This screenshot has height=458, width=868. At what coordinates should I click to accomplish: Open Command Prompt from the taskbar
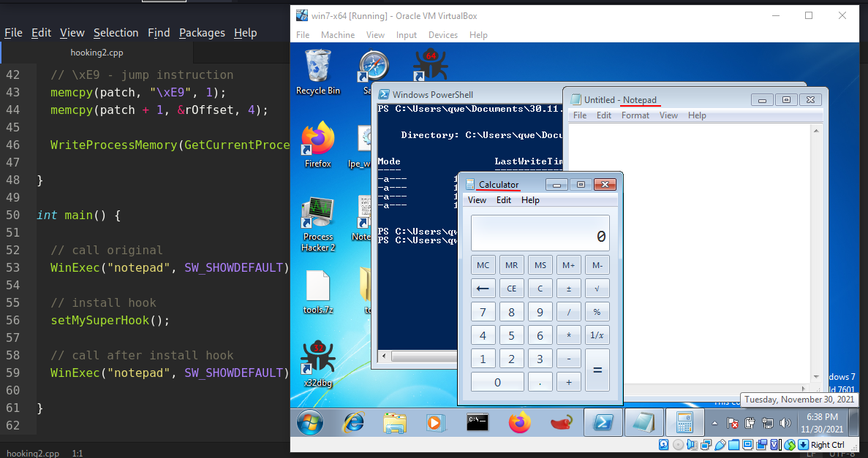pyautogui.click(x=478, y=423)
